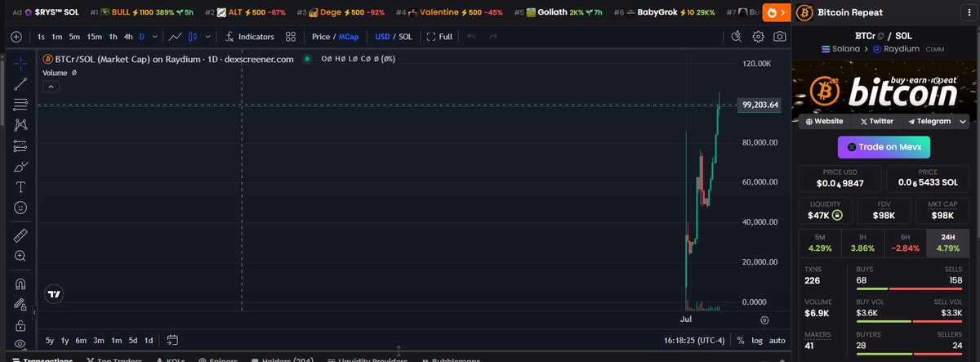This screenshot has height=362, width=980.
Task: Undo the last chart action
Action: point(470,37)
